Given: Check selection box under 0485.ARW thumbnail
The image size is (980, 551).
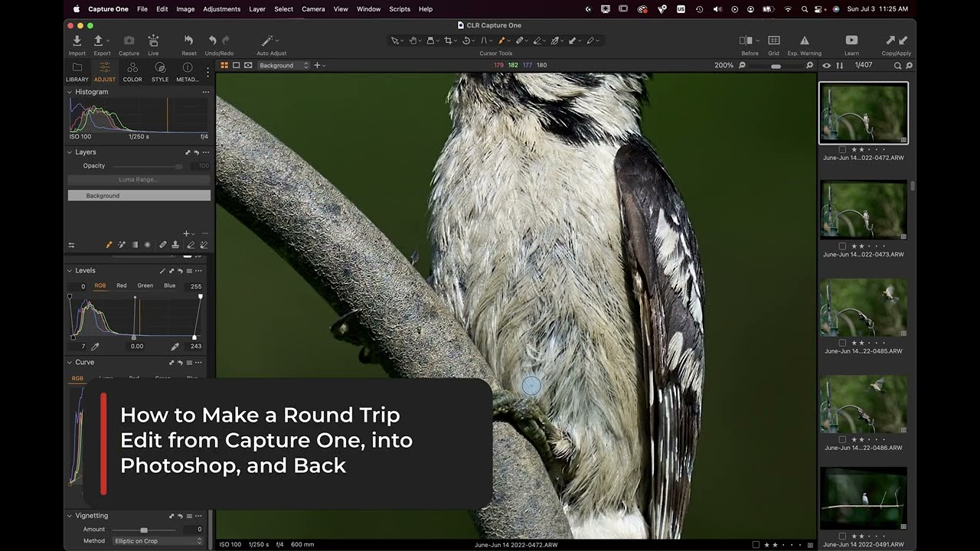Looking at the screenshot, I should coord(842,343).
